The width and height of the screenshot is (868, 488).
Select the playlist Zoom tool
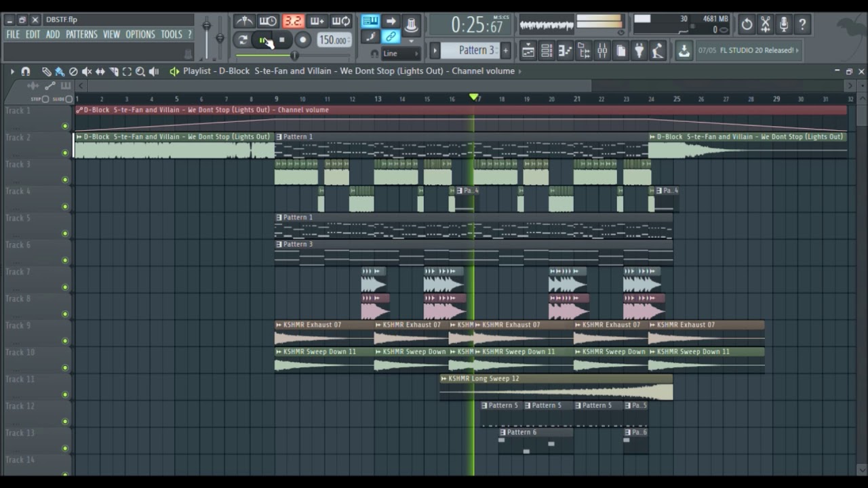[140, 71]
